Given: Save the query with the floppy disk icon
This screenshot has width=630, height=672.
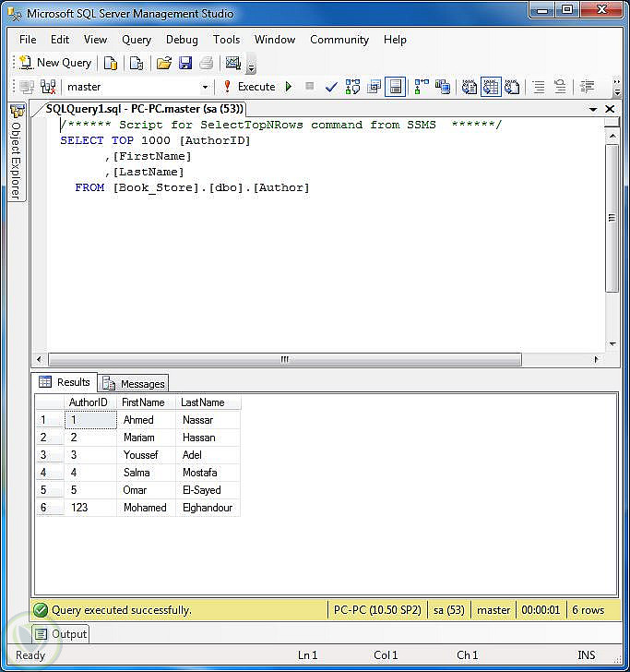Looking at the screenshot, I should 185,63.
